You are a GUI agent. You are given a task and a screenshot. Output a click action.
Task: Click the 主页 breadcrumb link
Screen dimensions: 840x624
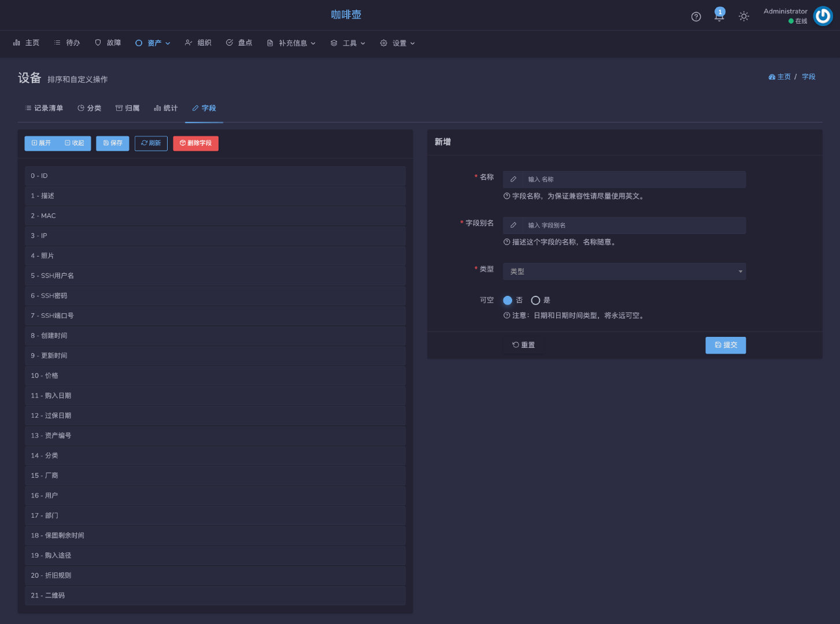pyautogui.click(x=783, y=77)
